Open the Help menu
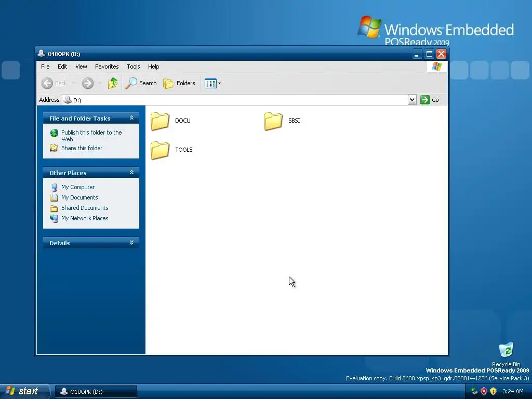This screenshot has width=532, height=399. (x=153, y=66)
